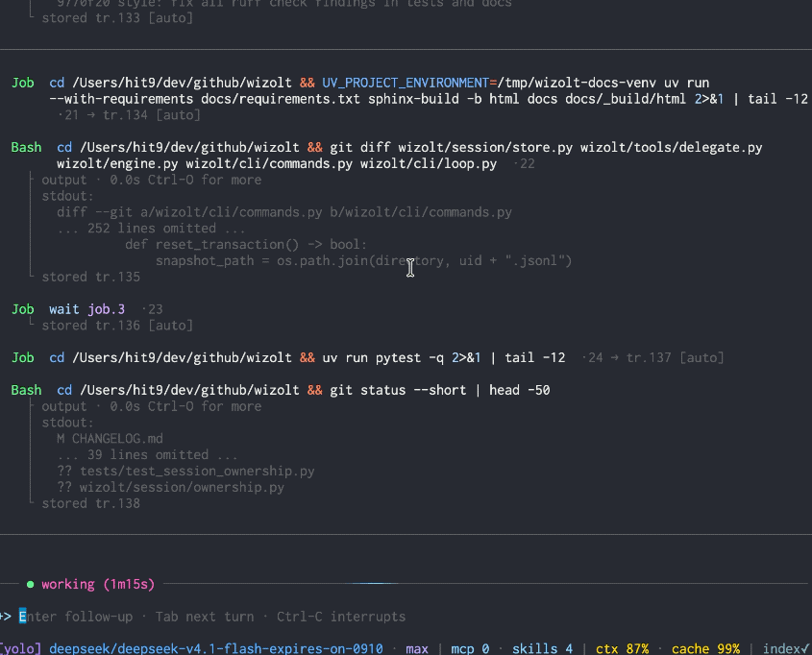
Task: Click 'output · 0.0s Ctrl-O for more' under git status
Action: click(x=151, y=406)
